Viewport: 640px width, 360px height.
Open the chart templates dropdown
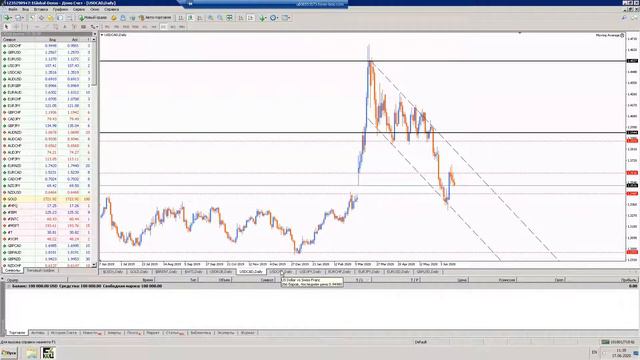286,18
